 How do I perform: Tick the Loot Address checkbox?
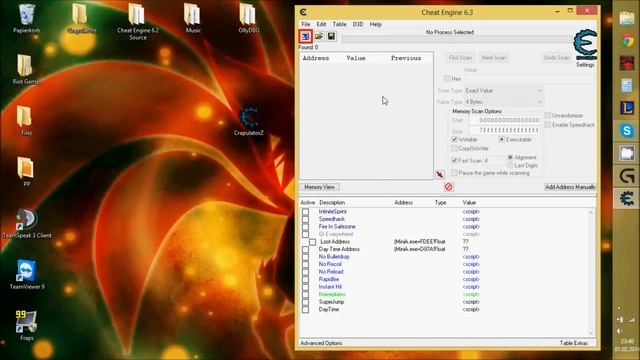(x=312, y=242)
